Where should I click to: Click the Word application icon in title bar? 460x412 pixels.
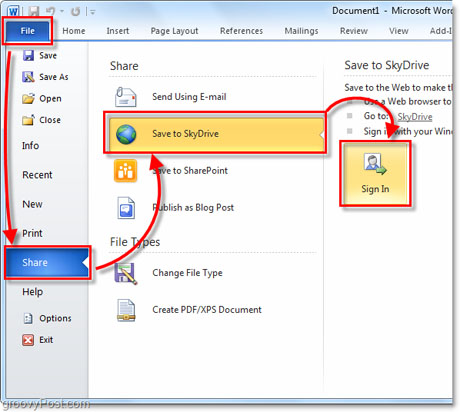tap(13, 11)
